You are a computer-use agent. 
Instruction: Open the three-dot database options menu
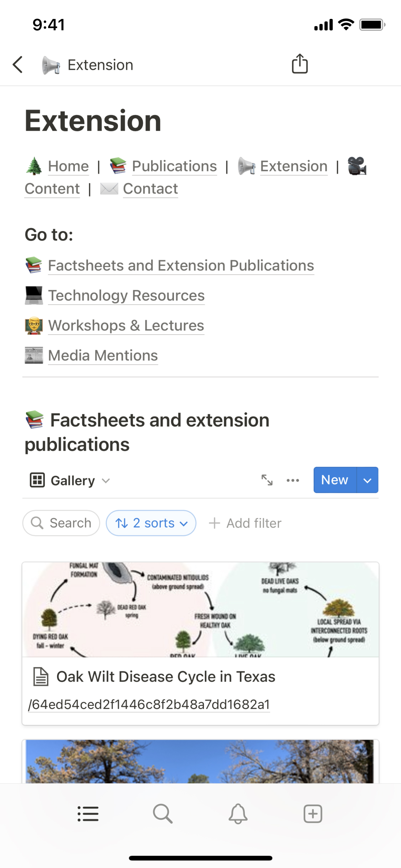(293, 480)
